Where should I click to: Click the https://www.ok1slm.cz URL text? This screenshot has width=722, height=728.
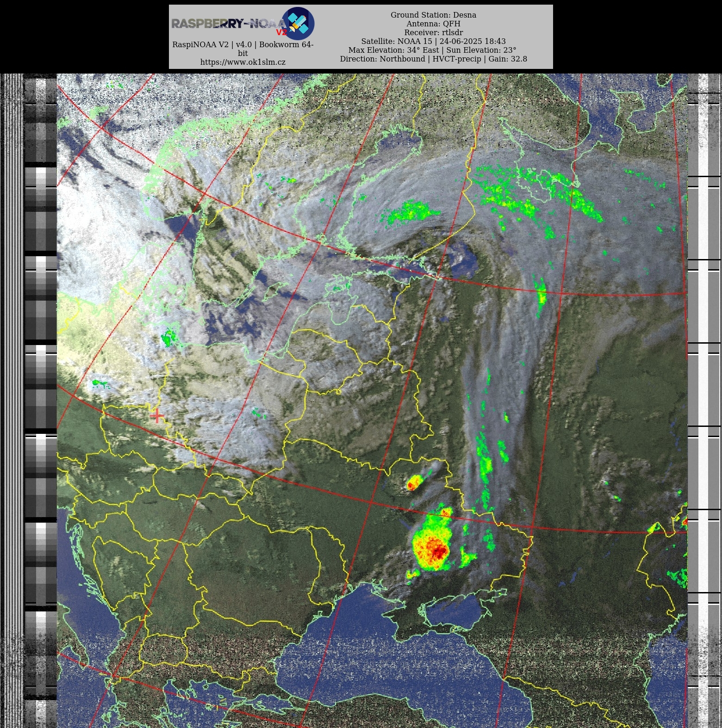pos(243,62)
